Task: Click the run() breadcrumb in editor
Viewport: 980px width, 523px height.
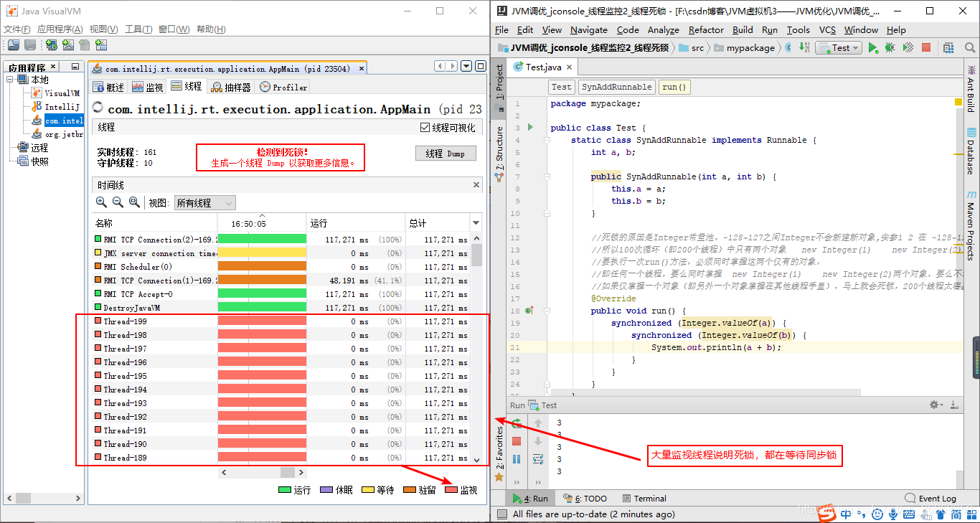Action: [674, 87]
